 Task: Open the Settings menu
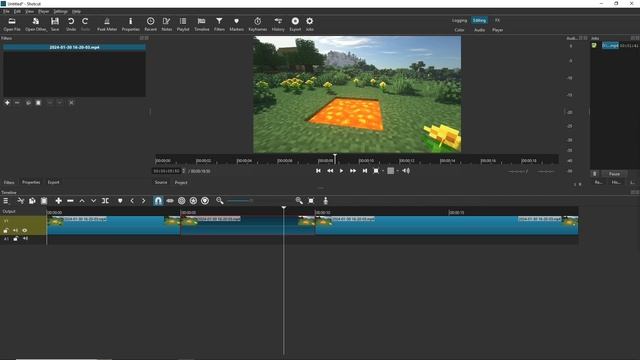click(60, 11)
